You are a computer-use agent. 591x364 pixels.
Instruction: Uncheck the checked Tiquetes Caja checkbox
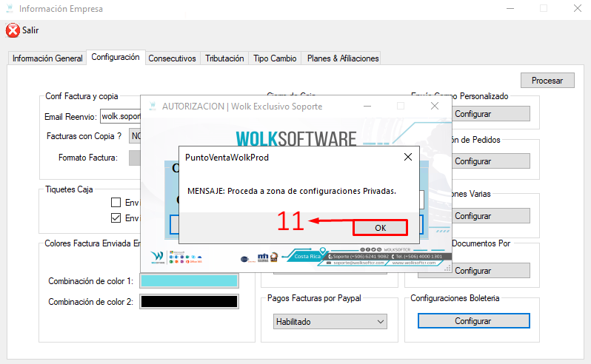click(x=116, y=218)
